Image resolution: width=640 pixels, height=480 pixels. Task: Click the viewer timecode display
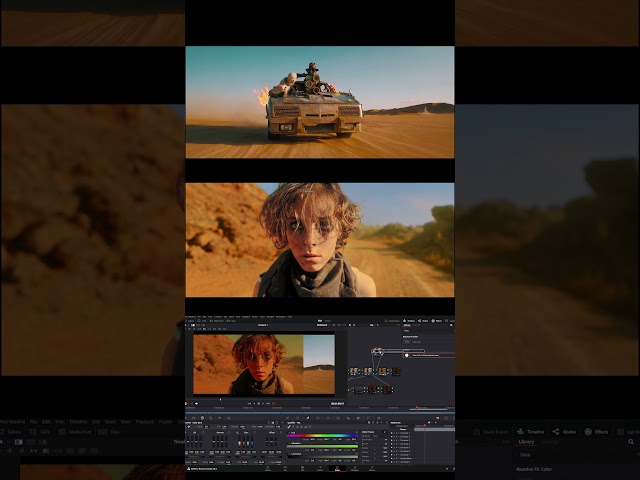click(338, 404)
